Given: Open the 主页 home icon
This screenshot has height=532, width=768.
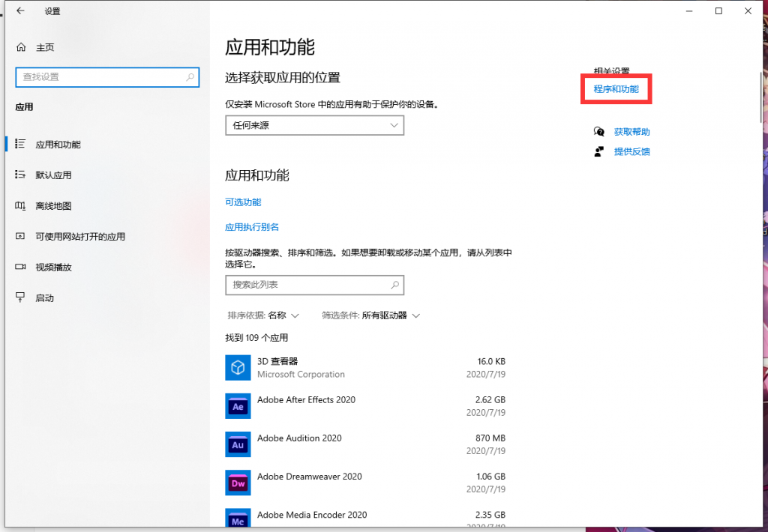Looking at the screenshot, I should [21, 47].
